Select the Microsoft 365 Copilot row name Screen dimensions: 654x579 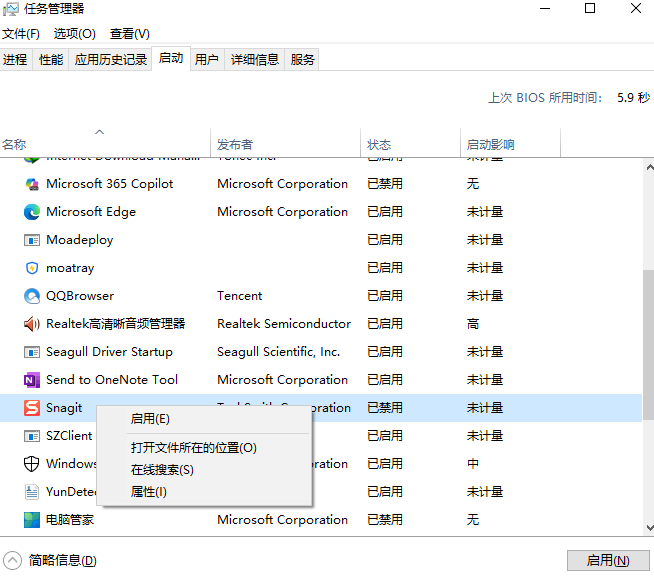click(x=109, y=184)
